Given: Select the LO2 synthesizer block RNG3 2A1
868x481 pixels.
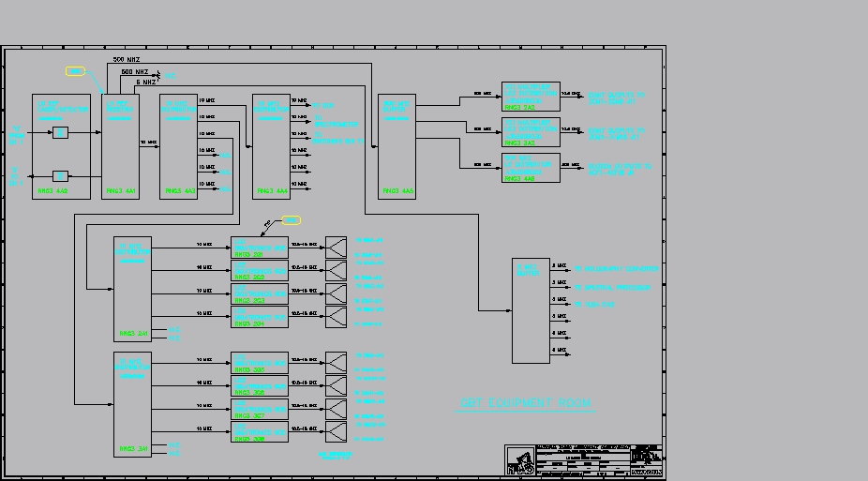Looking at the screenshot, I should click(x=260, y=248).
